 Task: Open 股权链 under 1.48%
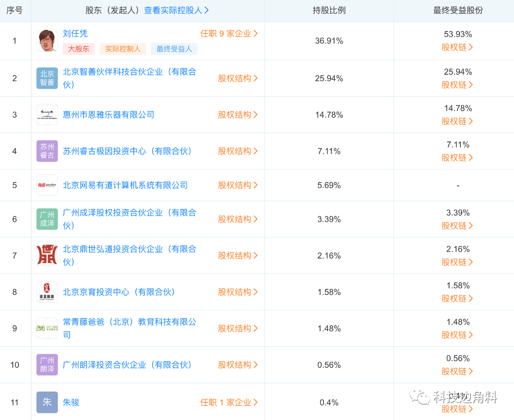point(457,335)
